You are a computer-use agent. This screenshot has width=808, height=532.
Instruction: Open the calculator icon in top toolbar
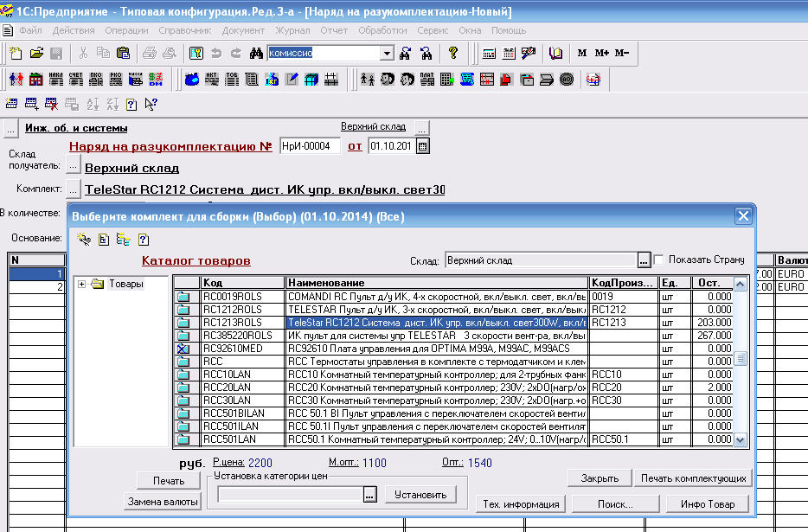490,53
